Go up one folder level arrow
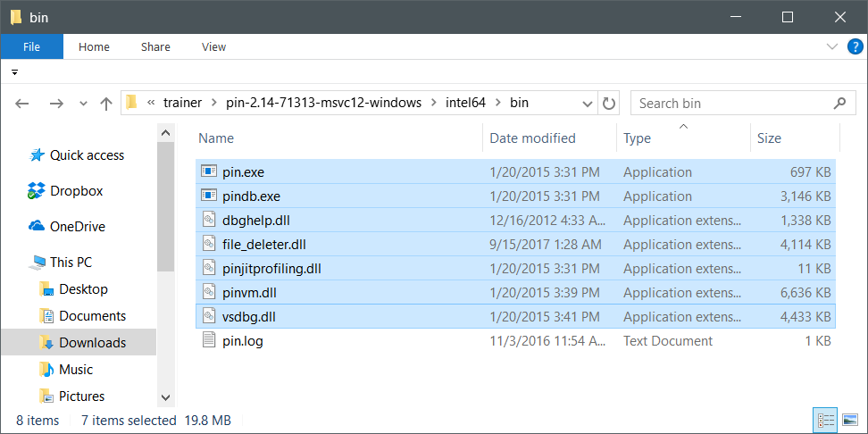868x434 pixels. tap(106, 104)
